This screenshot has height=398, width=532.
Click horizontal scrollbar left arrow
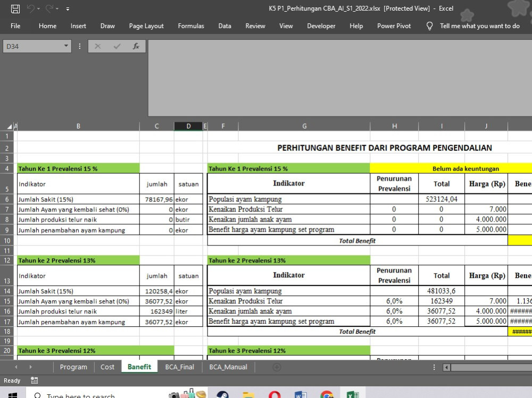(447, 367)
